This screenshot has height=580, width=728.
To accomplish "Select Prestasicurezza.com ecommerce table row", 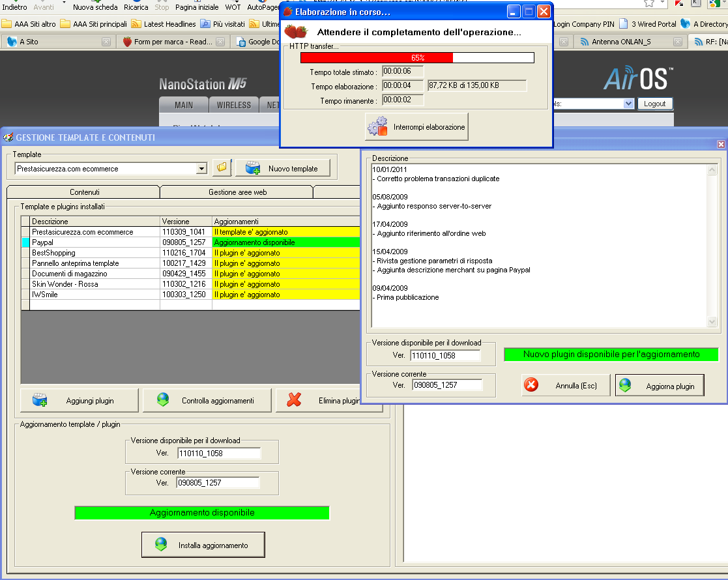I will coord(190,232).
